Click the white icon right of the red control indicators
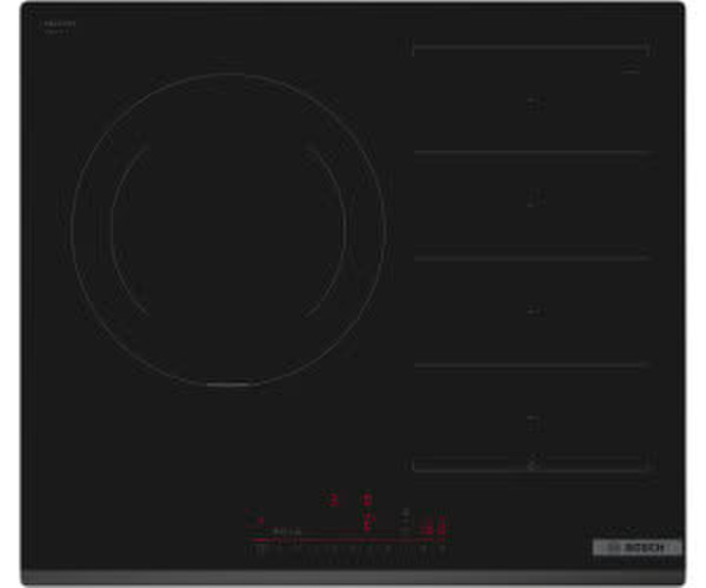This screenshot has width=706, height=588. (404, 515)
